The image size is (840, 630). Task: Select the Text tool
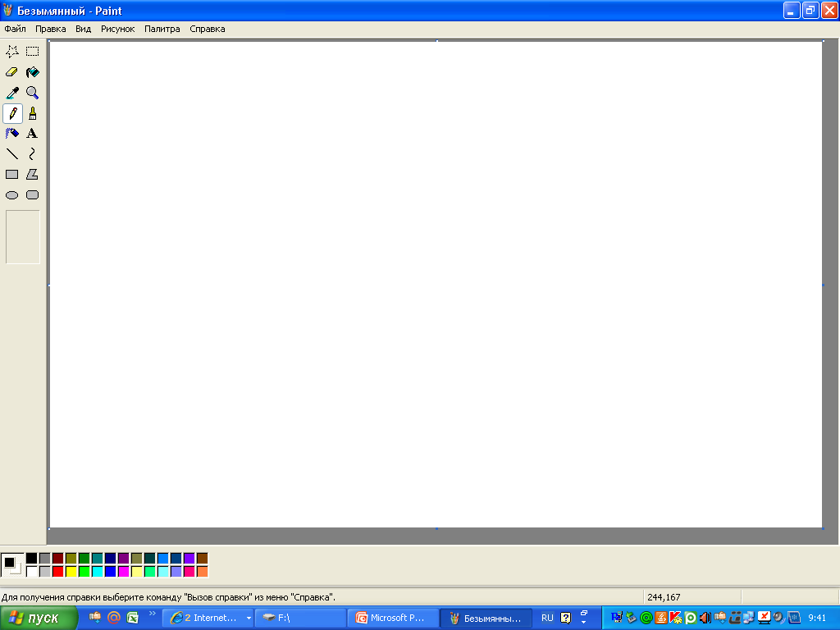tap(33, 134)
